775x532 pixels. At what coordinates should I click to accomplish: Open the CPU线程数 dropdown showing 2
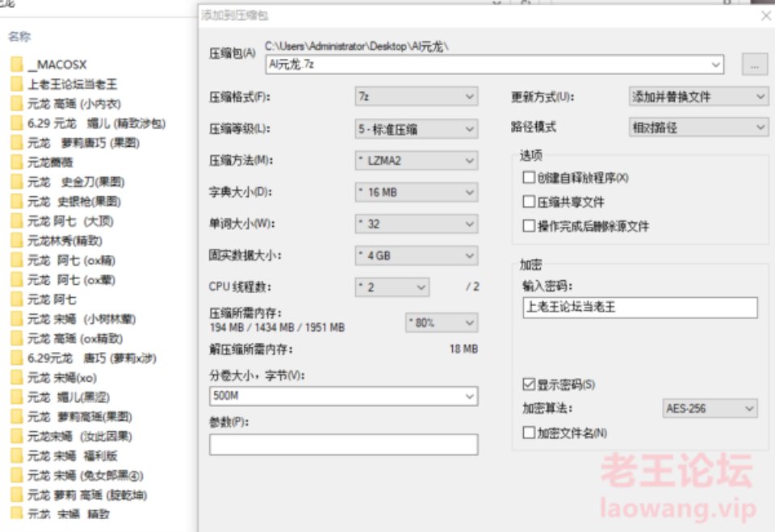coord(392,287)
